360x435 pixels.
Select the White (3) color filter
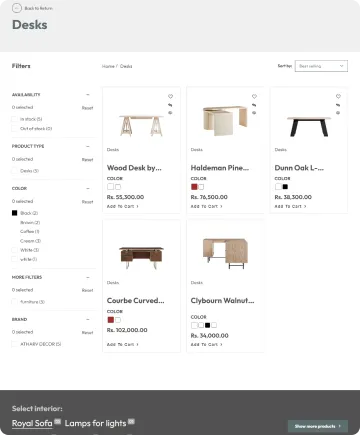click(14, 250)
